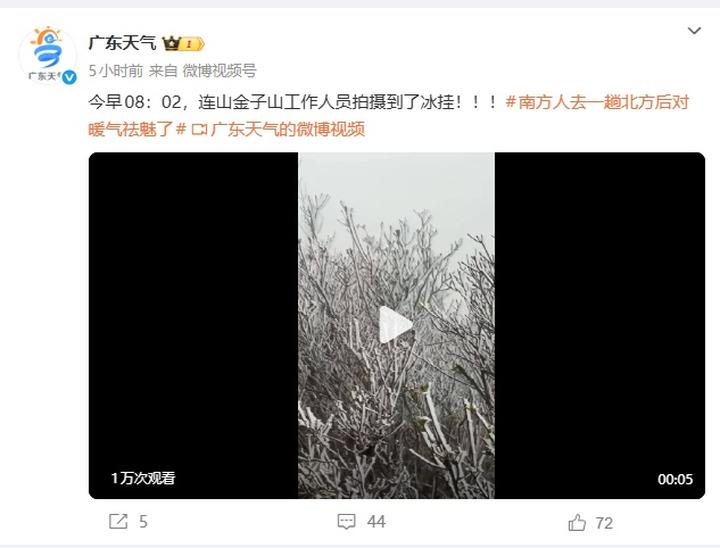Image resolution: width=720 pixels, height=548 pixels.
Task: Open 广东天气的微博视频 link
Action: pos(288,129)
